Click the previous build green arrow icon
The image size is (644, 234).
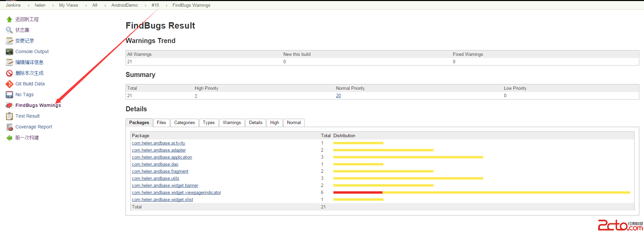(9, 138)
